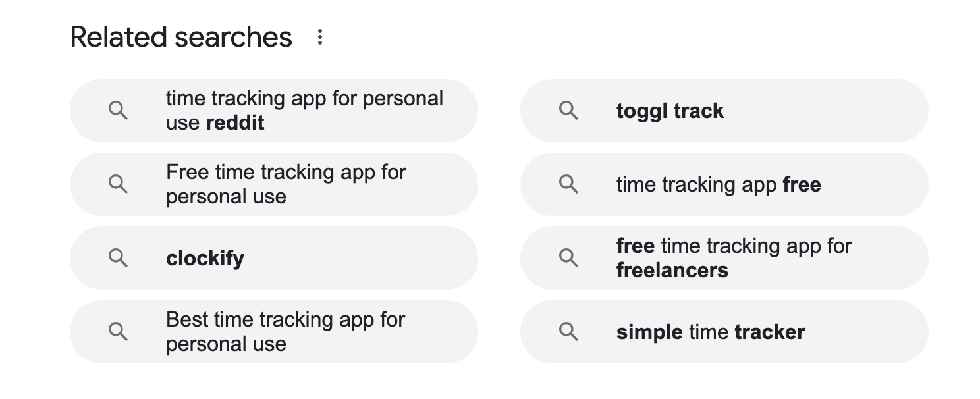Open the 'toggl track' related search
This screenshot has width=980, height=399.
pyautogui.click(x=670, y=111)
